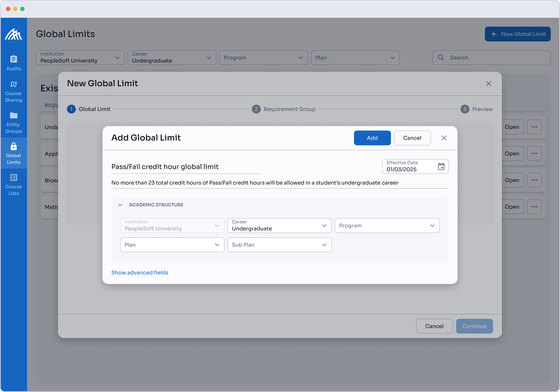The image size is (560, 392).
Task: Close the New Global Limit modal
Action: (x=488, y=84)
